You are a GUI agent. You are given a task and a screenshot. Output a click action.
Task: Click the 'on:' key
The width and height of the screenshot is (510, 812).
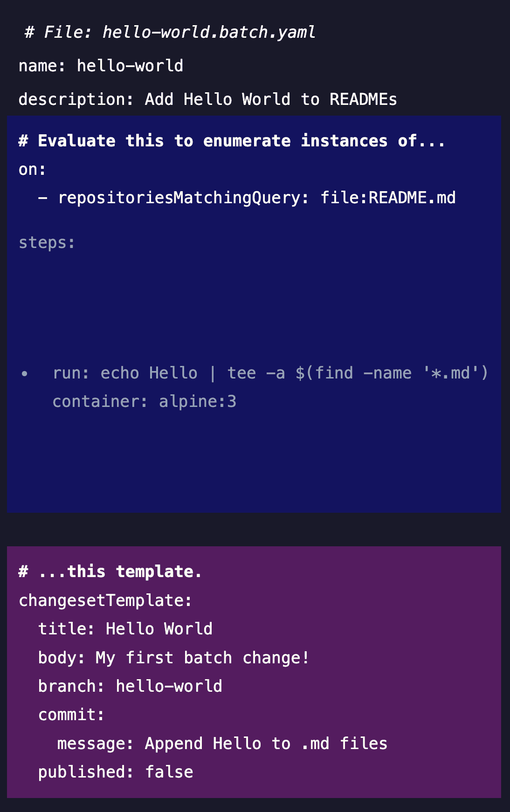pyautogui.click(x=33, y=170)
